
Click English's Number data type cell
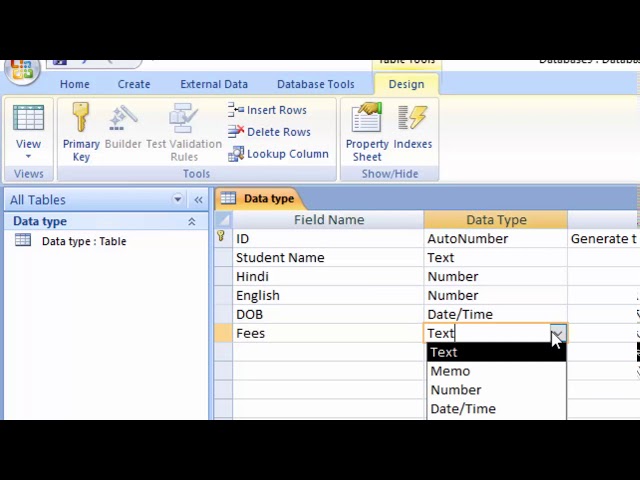(496, 295)
